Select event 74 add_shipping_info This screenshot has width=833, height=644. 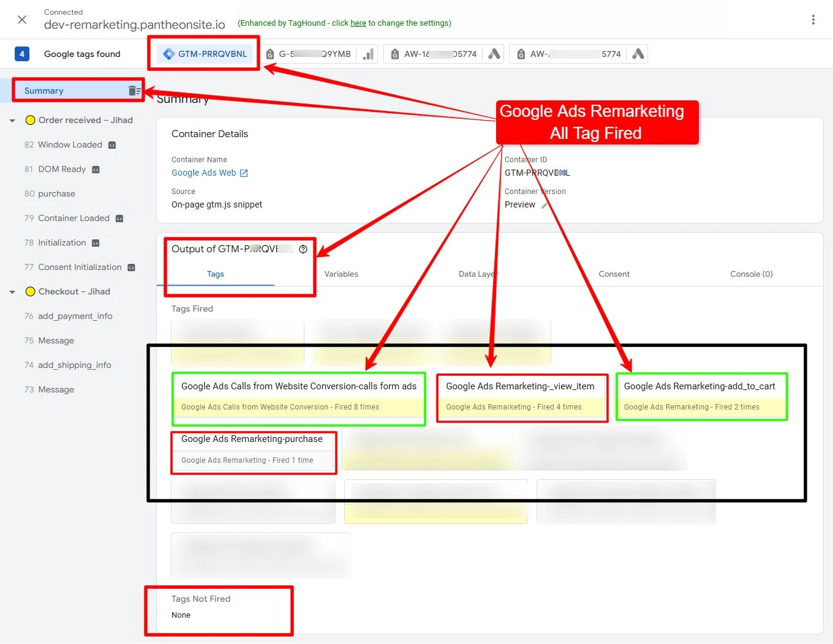68,365
